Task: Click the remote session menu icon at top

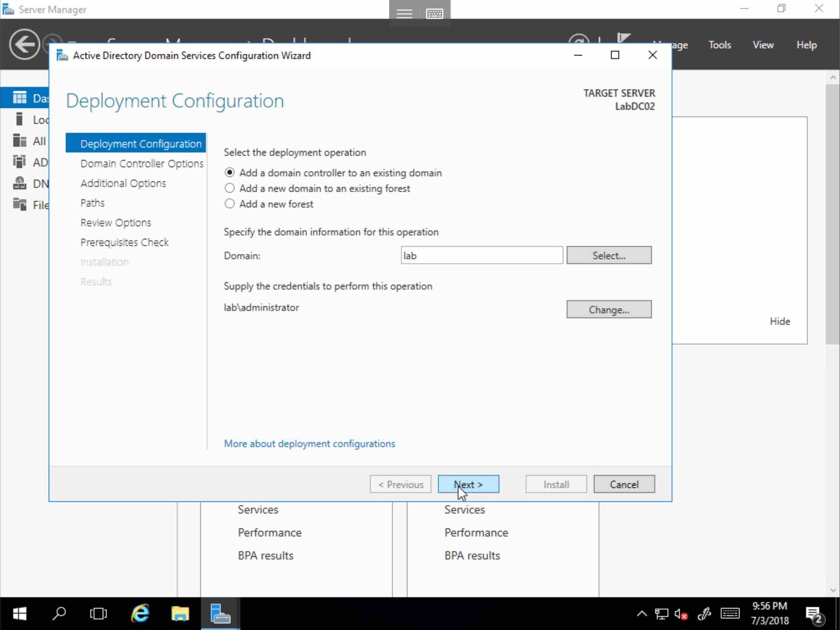Action: (404, 13)
